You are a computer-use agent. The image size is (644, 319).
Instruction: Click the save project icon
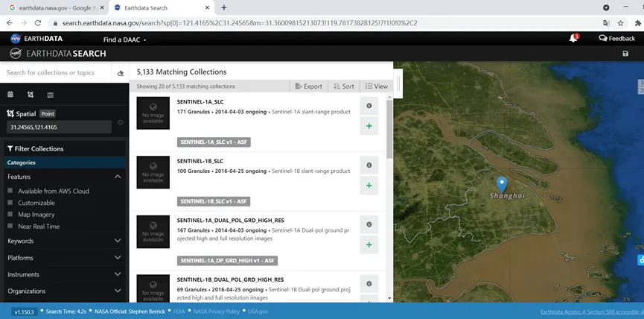625,54
